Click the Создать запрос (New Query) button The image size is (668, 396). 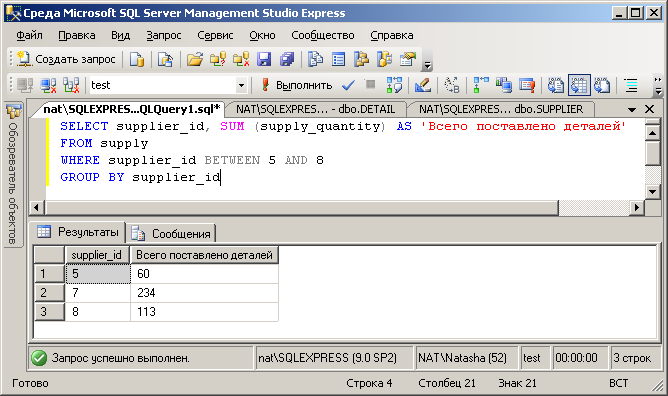click(67, 59)
